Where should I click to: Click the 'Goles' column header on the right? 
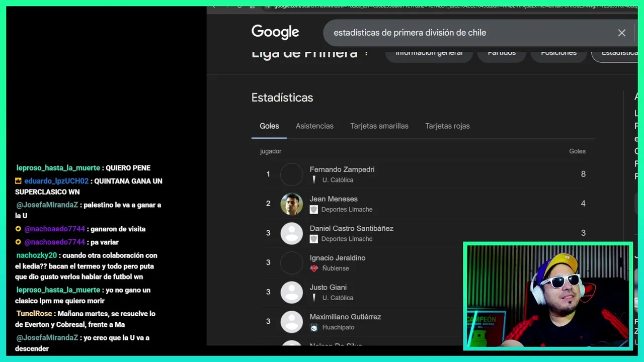pyautogui.click(x=577, y=151)
